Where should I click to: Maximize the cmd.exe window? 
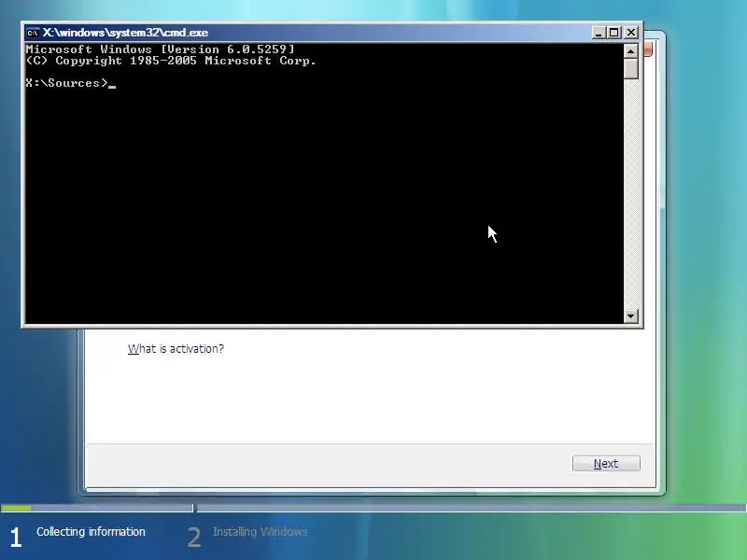pyautogui.click(x=614, y=33)
